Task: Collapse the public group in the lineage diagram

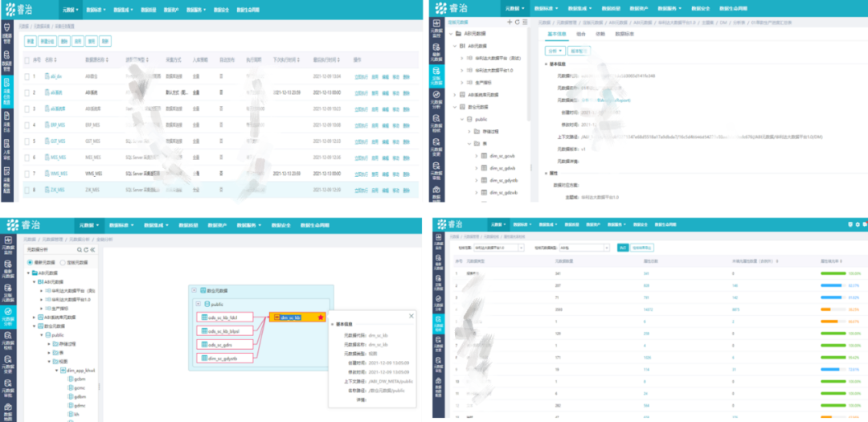Action: [x=198, y=304]
